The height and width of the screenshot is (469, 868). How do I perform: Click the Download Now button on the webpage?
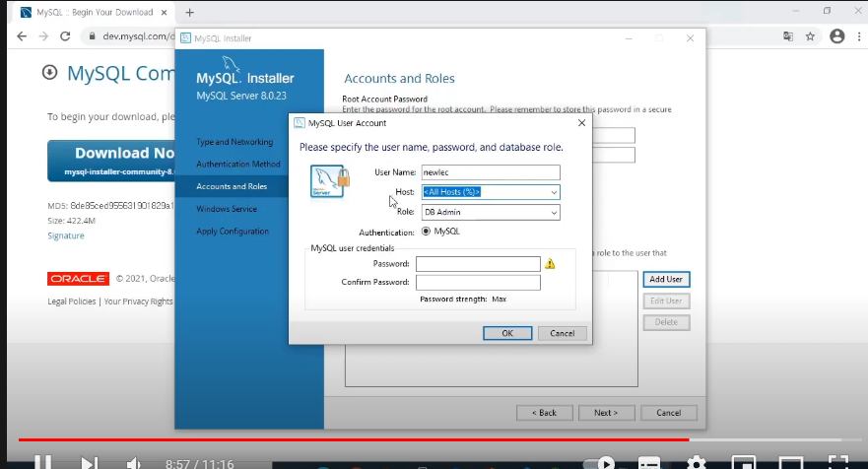click(111, 161)
